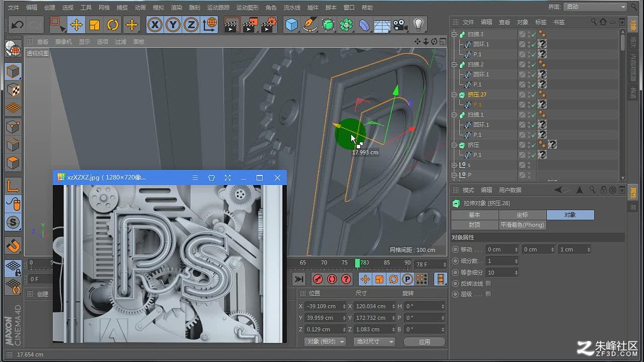Image resolution: width=644 pixels, height=362 pixels.
Task: Click the X position field -39.109 cm
Action: [325, 306]
